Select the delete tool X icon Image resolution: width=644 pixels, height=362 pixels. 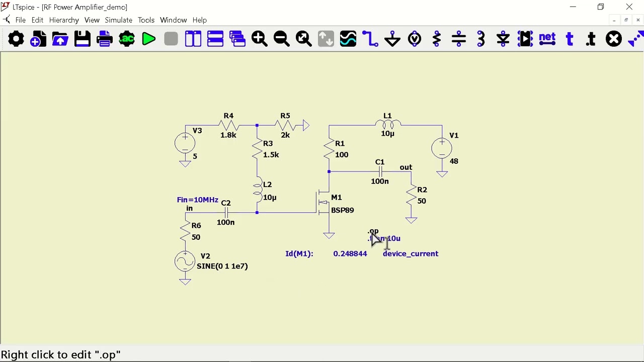(x=613, y=39)
